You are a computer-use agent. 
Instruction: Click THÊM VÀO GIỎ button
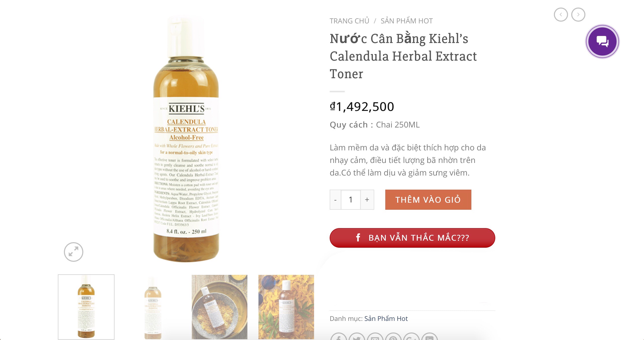click(x=428, y=200)
